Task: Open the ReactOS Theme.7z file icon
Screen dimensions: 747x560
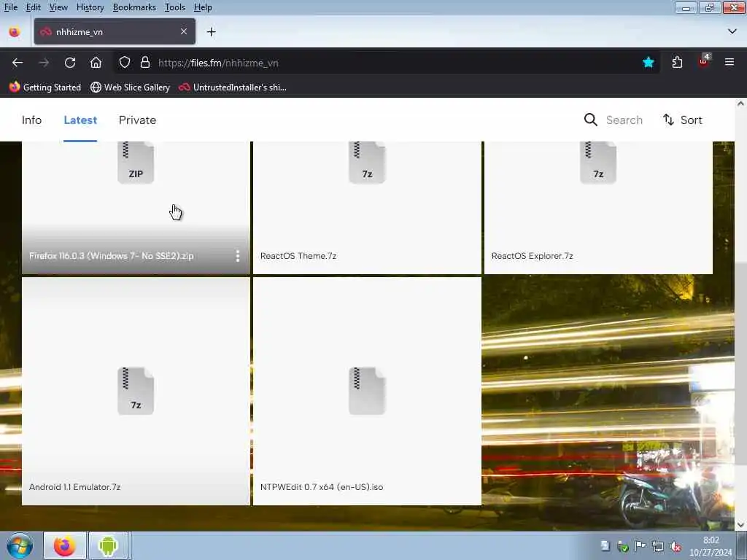Action: pos(367,162)
